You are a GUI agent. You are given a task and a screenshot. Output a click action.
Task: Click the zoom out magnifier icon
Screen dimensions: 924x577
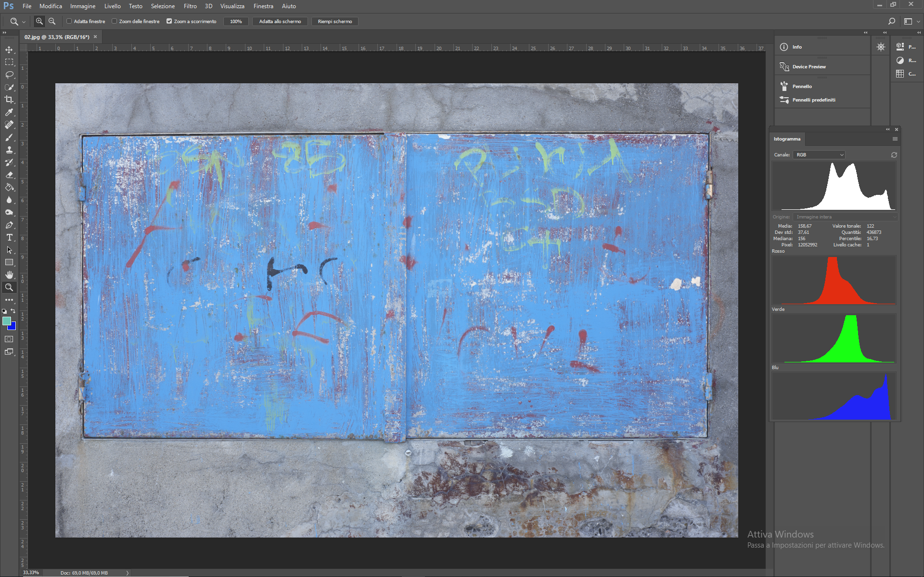52,21
